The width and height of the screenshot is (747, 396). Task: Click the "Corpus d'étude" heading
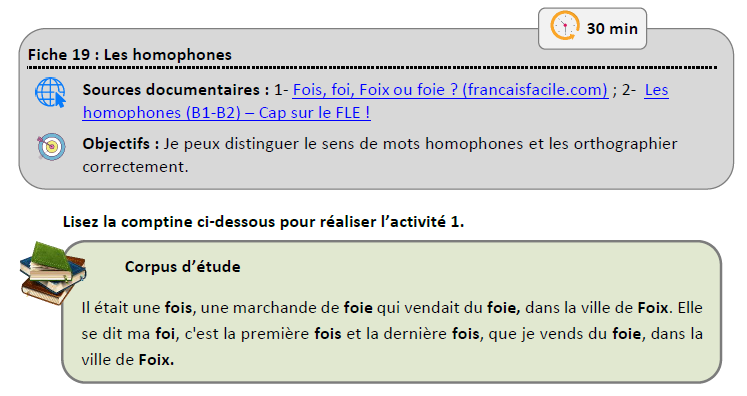(182, 266)
